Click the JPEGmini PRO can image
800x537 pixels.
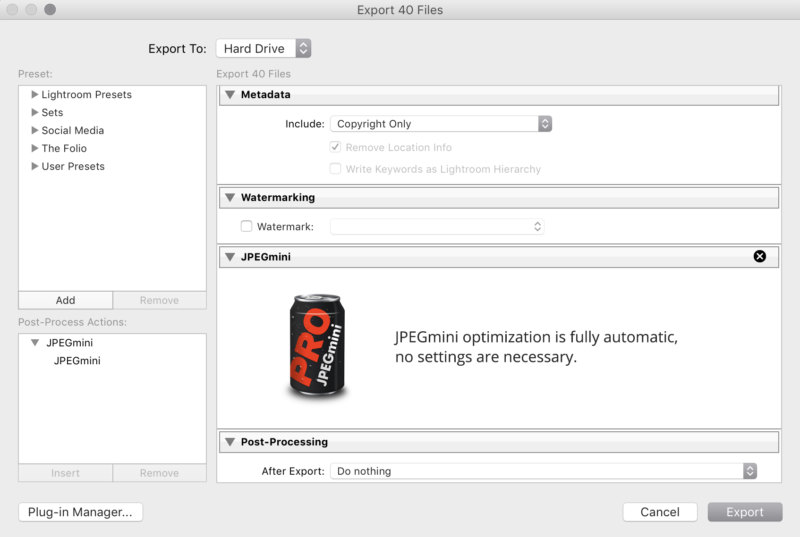point(317,345)
